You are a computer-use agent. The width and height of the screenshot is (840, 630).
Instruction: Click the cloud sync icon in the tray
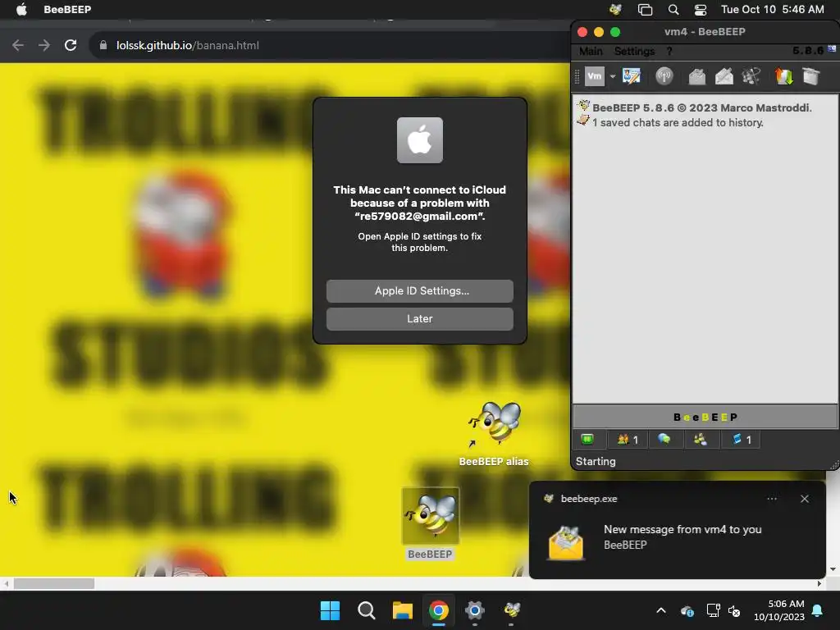coord(687,610)
